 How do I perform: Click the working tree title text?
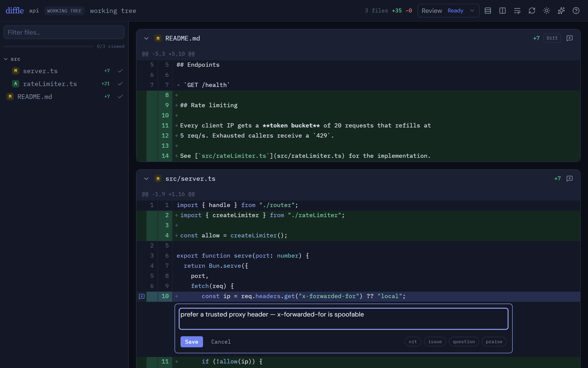[113, 11]
